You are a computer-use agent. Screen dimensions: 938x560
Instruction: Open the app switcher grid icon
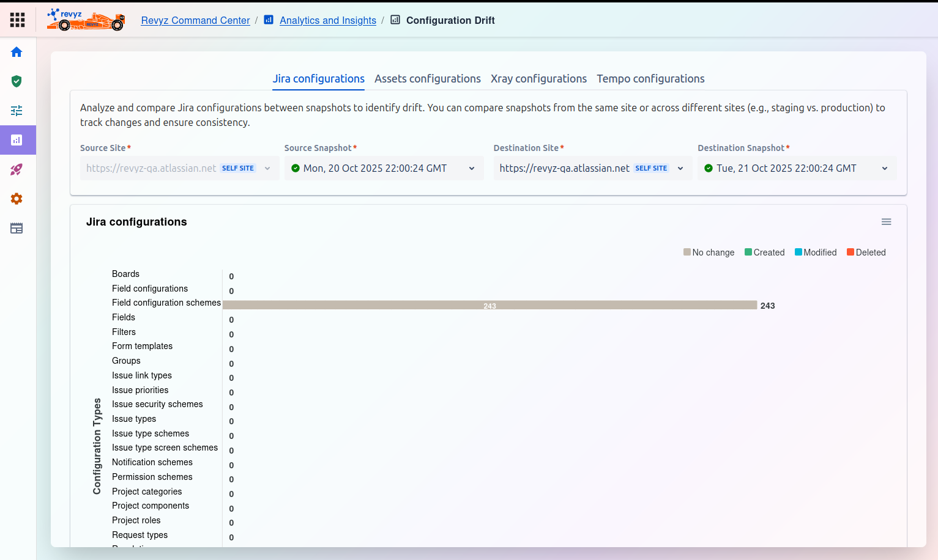[17, 20]
